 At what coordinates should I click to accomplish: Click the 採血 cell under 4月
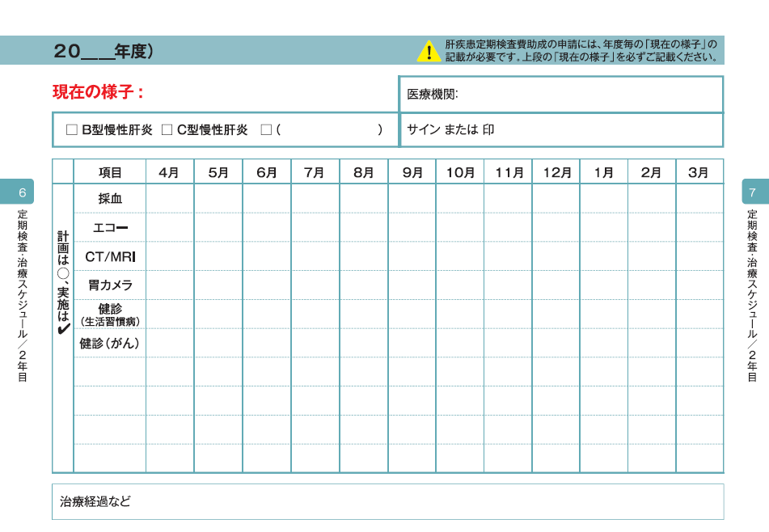tap(170, 199)
